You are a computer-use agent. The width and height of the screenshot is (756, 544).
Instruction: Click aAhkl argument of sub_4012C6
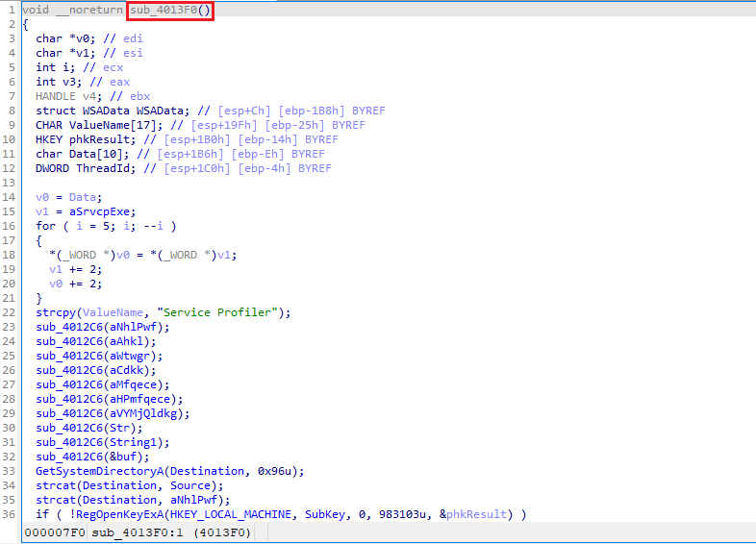coord(126,341)
